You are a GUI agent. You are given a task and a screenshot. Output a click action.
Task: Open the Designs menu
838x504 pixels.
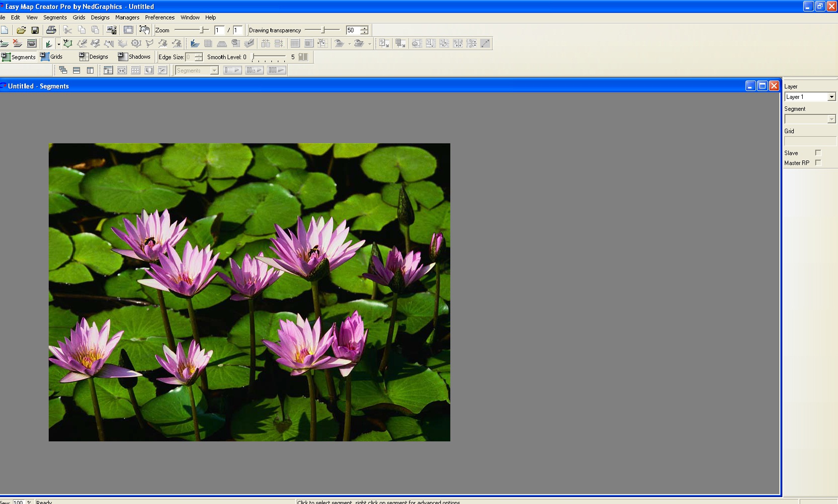click(x=100, y=17)
